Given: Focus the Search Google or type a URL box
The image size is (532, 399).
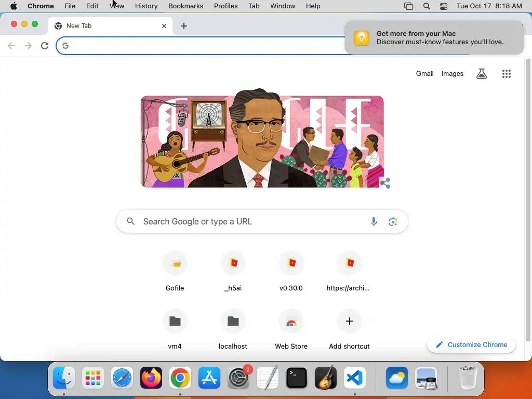Looking at the screenshot, I should (262, 221).
